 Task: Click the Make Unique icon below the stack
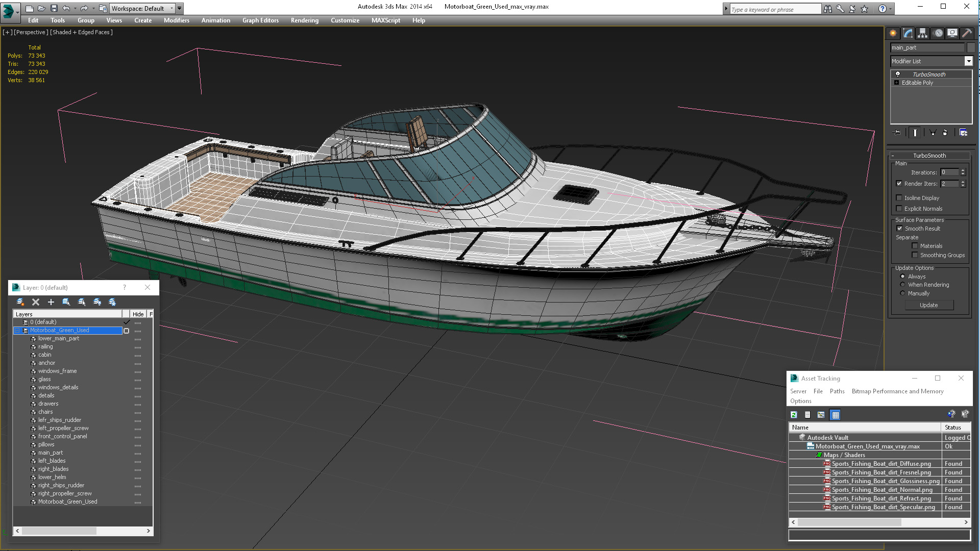tap(933, 133)
